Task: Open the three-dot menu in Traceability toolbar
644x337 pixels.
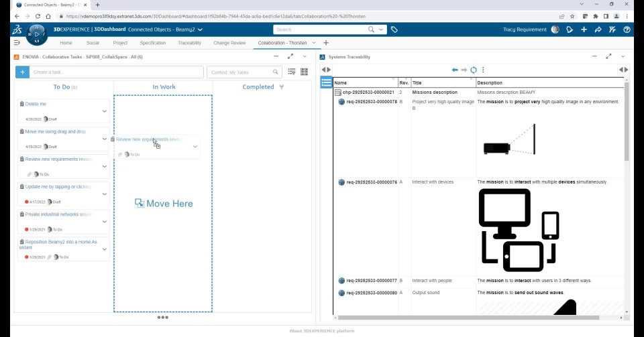Action: (483, 70)
